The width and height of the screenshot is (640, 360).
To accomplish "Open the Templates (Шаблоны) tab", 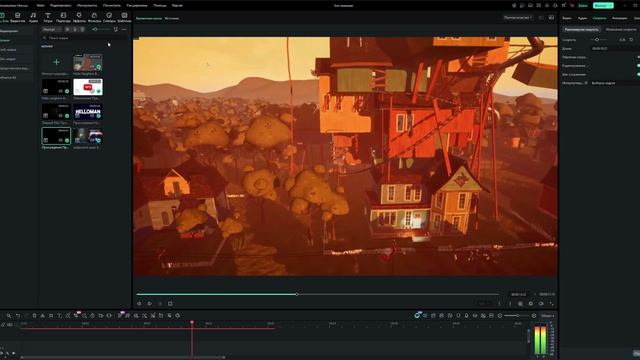I will pos(124,17).
